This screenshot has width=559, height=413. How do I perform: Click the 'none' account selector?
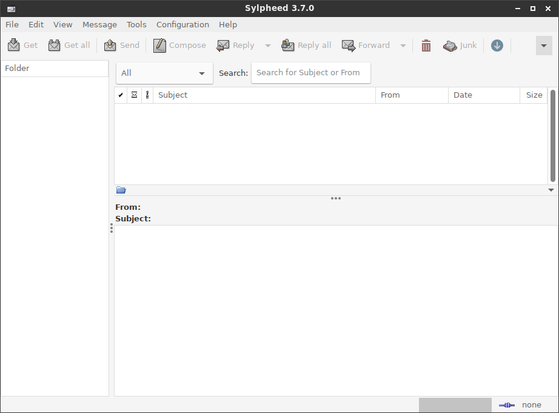531,405
